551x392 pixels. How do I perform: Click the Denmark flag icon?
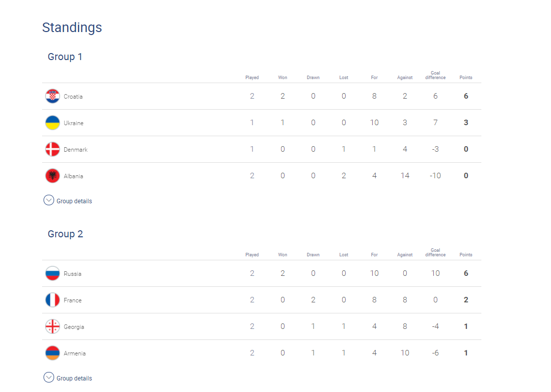pos(53,149)
